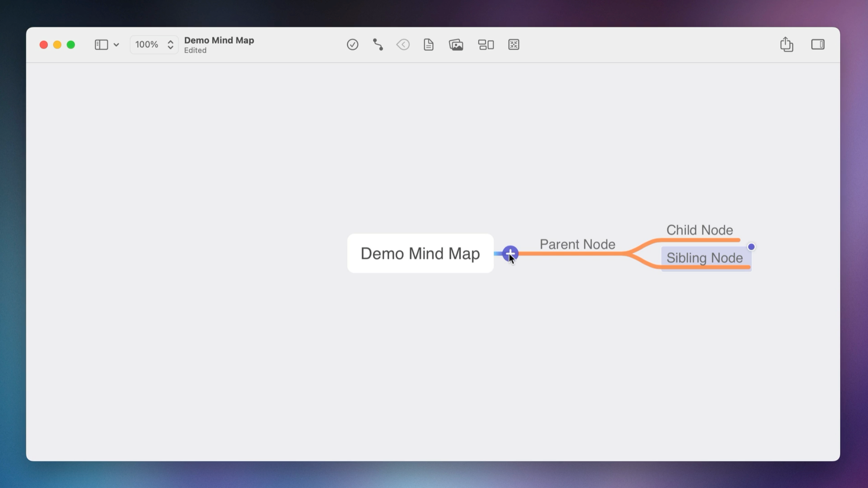Click the blue plus add-node button
The image size is (868, 488).
click(510, 253)
